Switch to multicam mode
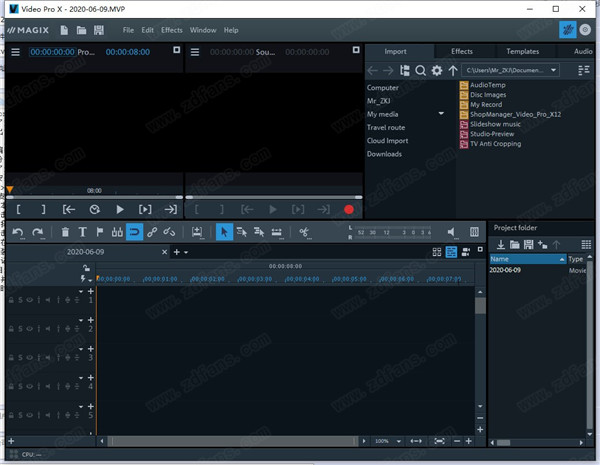600x465 pixels. 466,252
